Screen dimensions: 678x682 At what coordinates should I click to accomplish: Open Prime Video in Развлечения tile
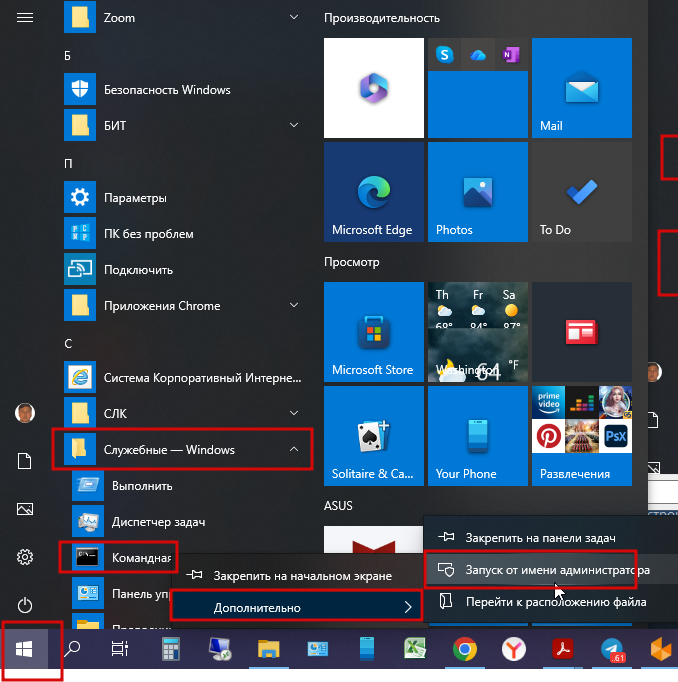coord(548,402)
